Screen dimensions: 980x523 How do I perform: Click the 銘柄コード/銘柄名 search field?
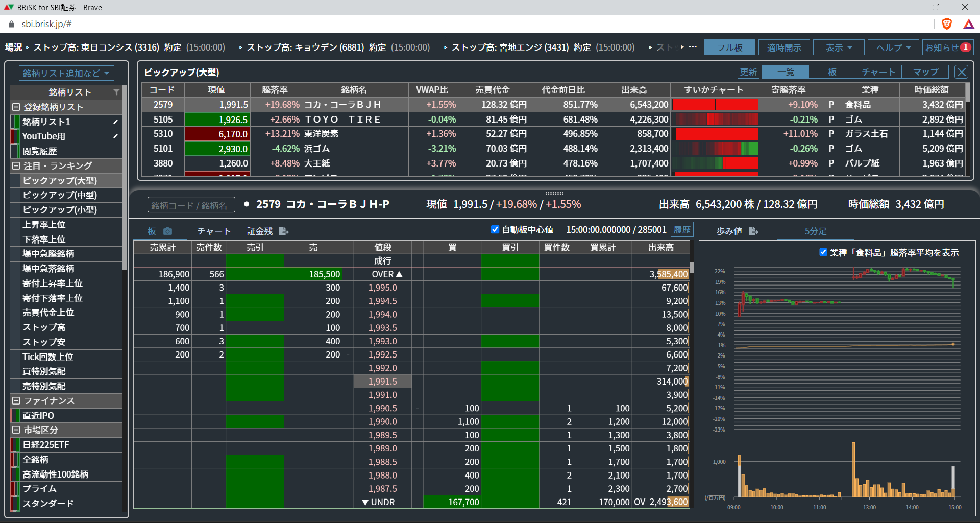[191, 204]
